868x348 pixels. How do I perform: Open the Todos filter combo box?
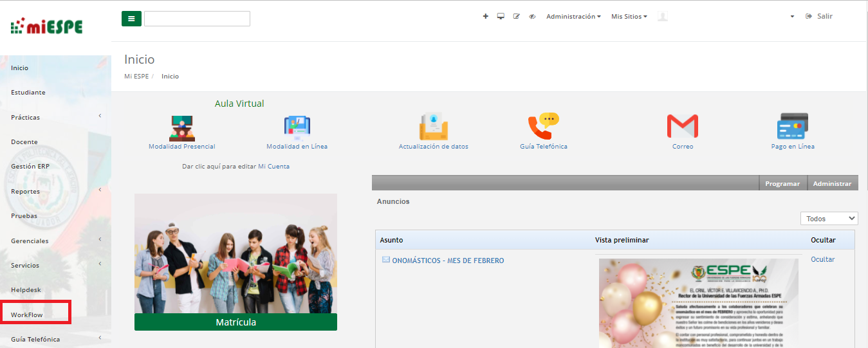[829, 219]
